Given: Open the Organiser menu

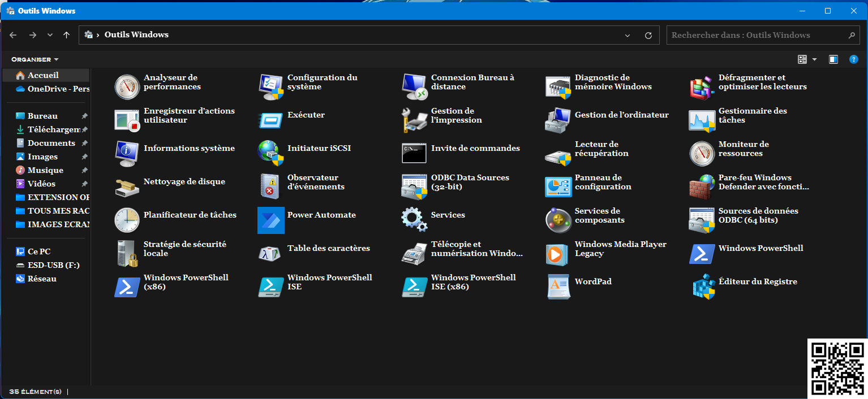Looking at the screenshot, I should (35, 59).
